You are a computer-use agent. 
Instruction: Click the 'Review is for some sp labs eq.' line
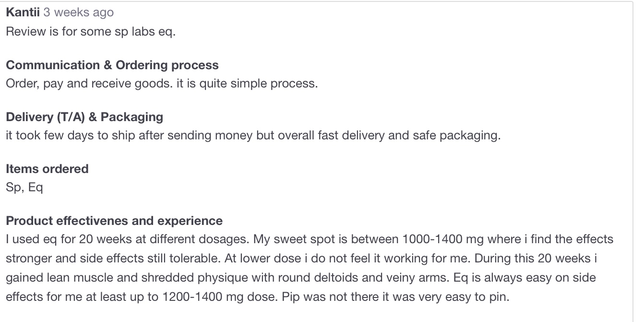click(91, 33)
